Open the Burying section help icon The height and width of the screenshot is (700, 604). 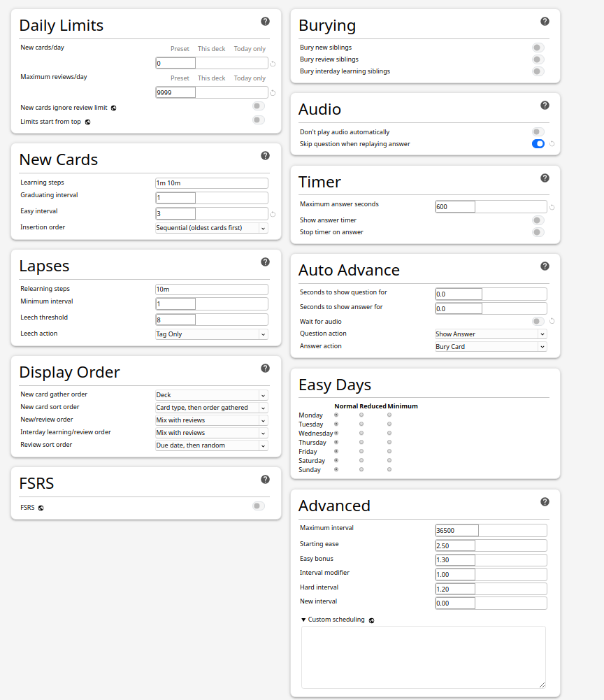pos(545,22)
